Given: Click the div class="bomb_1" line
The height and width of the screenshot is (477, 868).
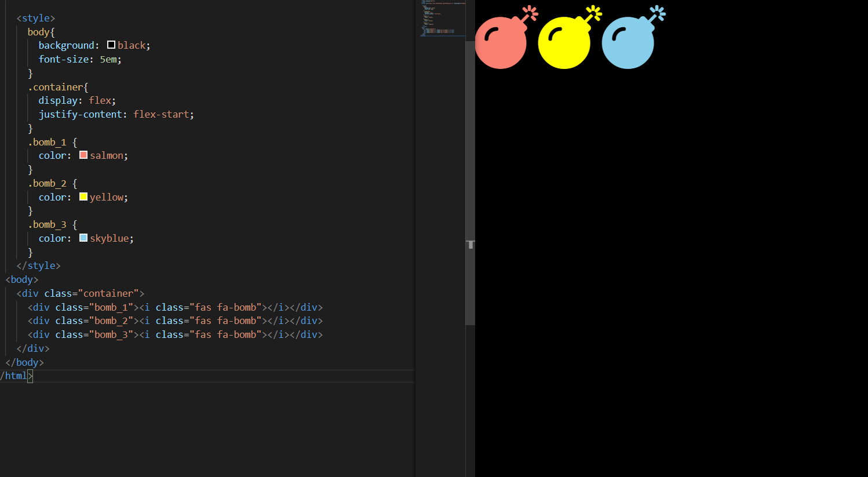Looking at the screenshot, I should tap(175, 307).
